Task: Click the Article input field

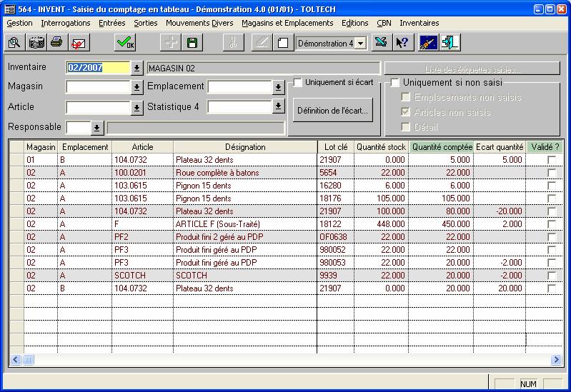Action: pos(98,108)
